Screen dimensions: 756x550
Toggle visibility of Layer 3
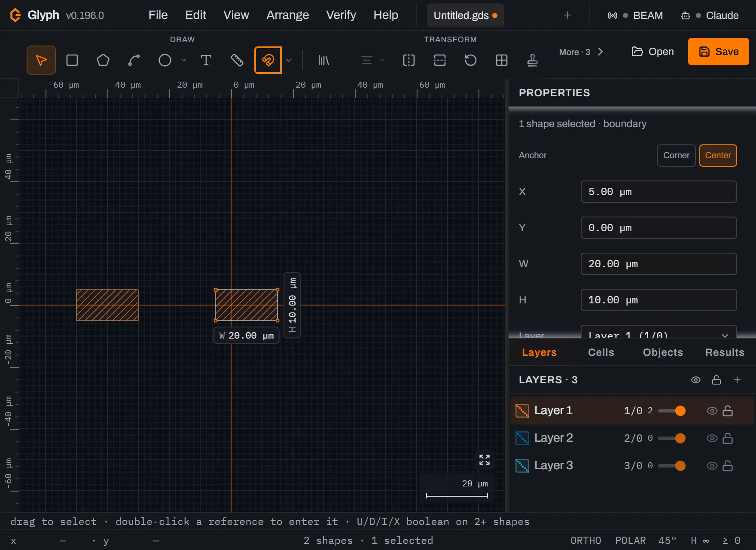click(712, 466)
